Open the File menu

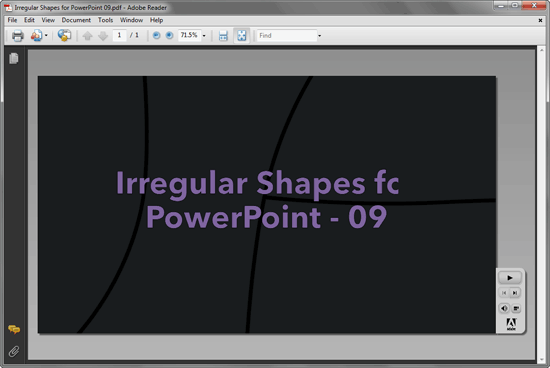point(12,20)
